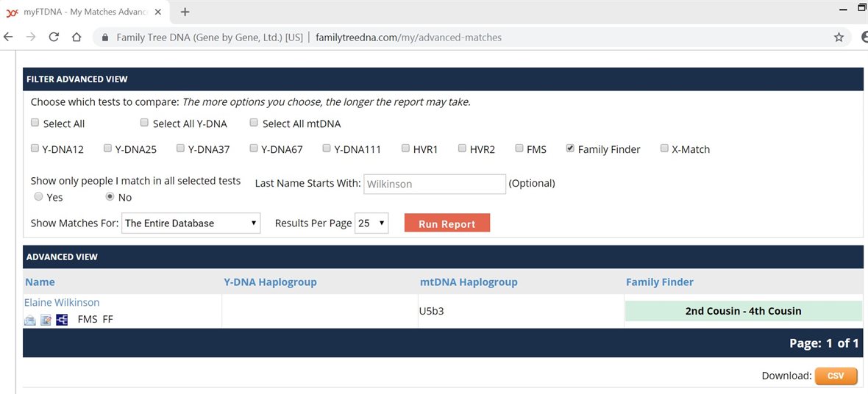Open a new browser tab
The image size is (868, 394).
tap(185, 12)
